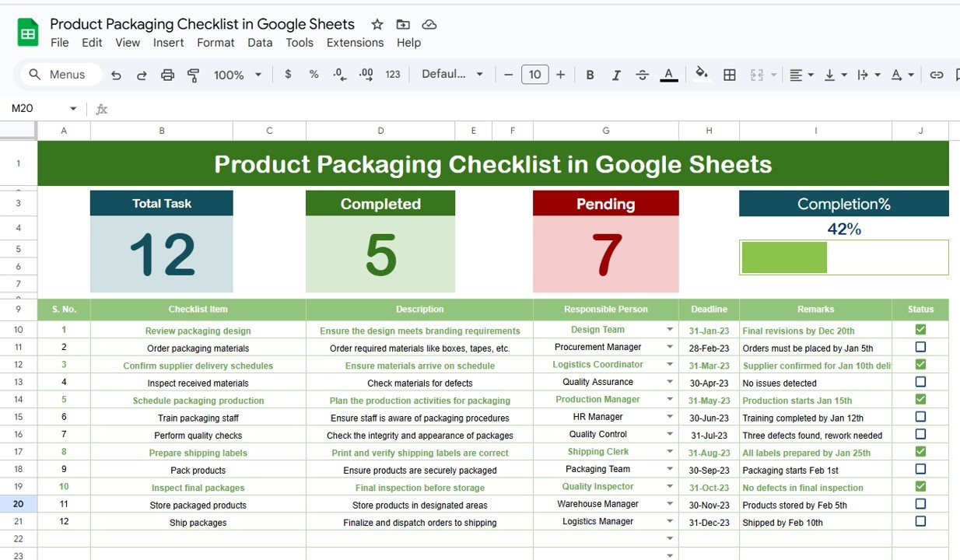Image resolution: width=960 pixels, height=560 pixels.
Task: Open HR Manager dropdown arrow
Action: click(670, 417)
